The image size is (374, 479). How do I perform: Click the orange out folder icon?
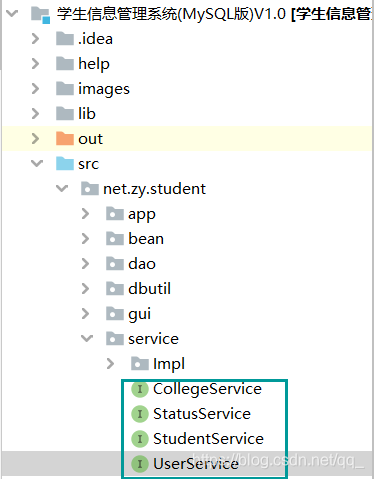tap(65, 138)
